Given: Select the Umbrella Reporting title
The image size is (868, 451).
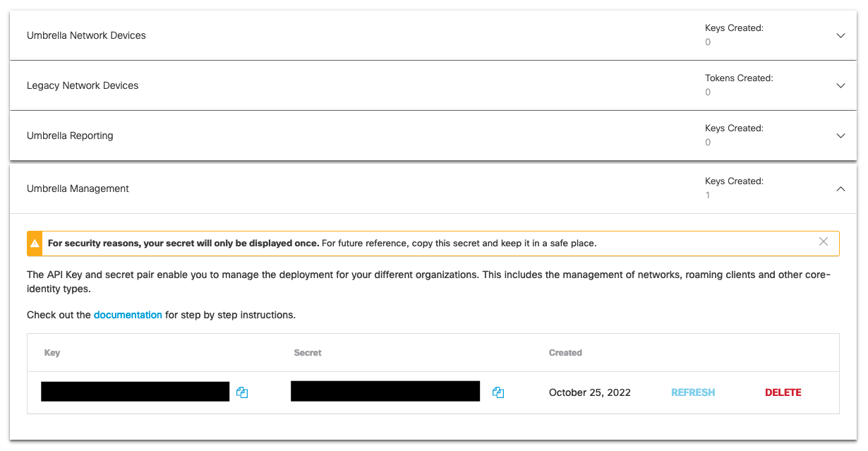Looking at the screenshot, I should click(70, 136).
